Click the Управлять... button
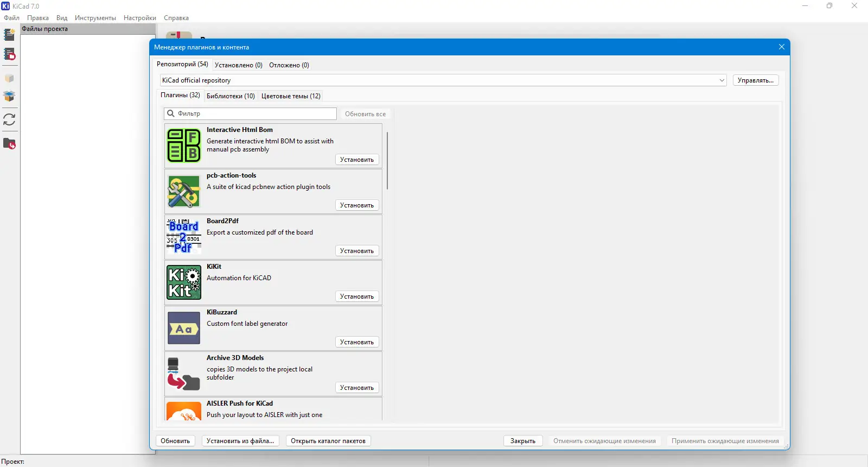 756,80
